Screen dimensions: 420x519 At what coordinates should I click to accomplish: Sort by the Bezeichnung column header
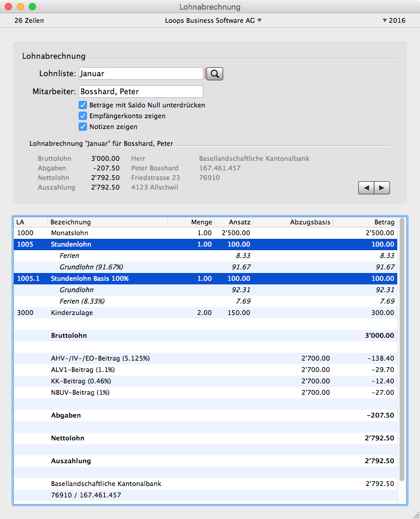(x=108, y=222)
